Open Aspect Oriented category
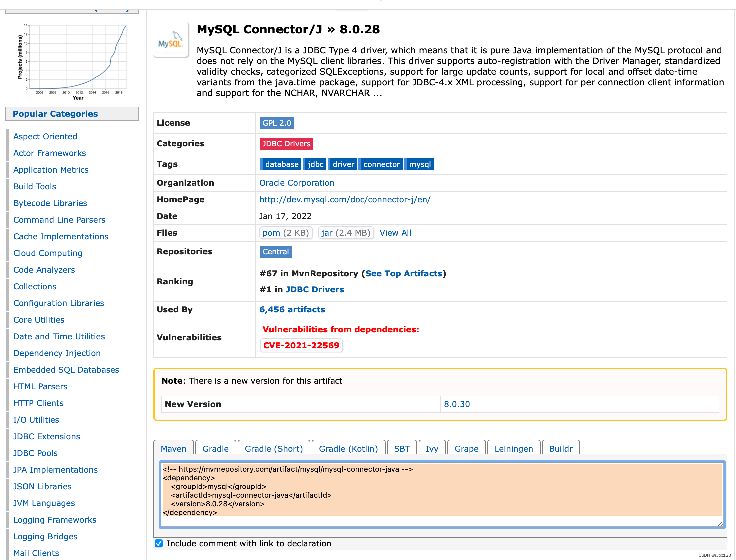Viewport: 736px width, 560px height. tap(45, 137)
